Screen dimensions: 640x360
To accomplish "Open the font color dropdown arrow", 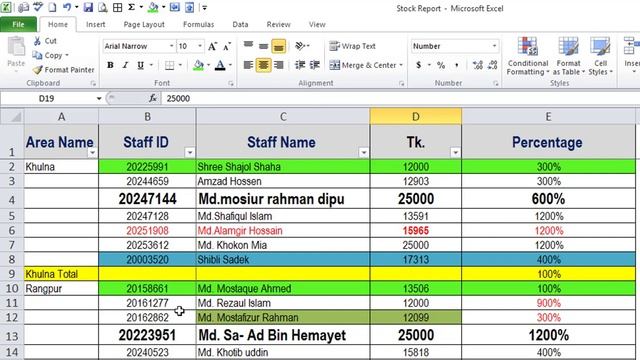I will (x=230, y=65).
